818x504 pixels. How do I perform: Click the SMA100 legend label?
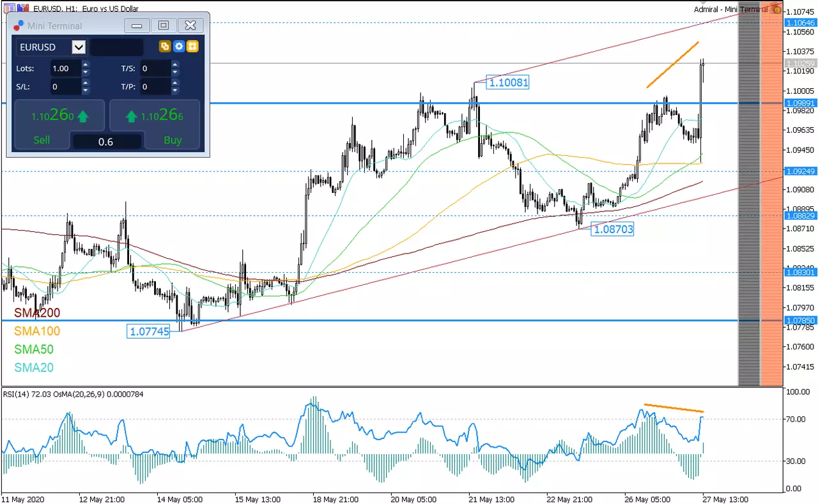[37, 332]
